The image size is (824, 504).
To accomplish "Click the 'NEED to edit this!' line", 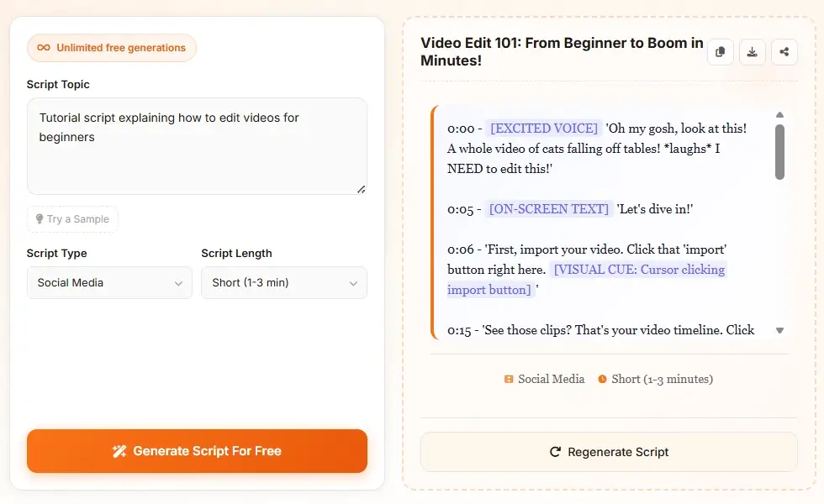I will click(499, 169).
